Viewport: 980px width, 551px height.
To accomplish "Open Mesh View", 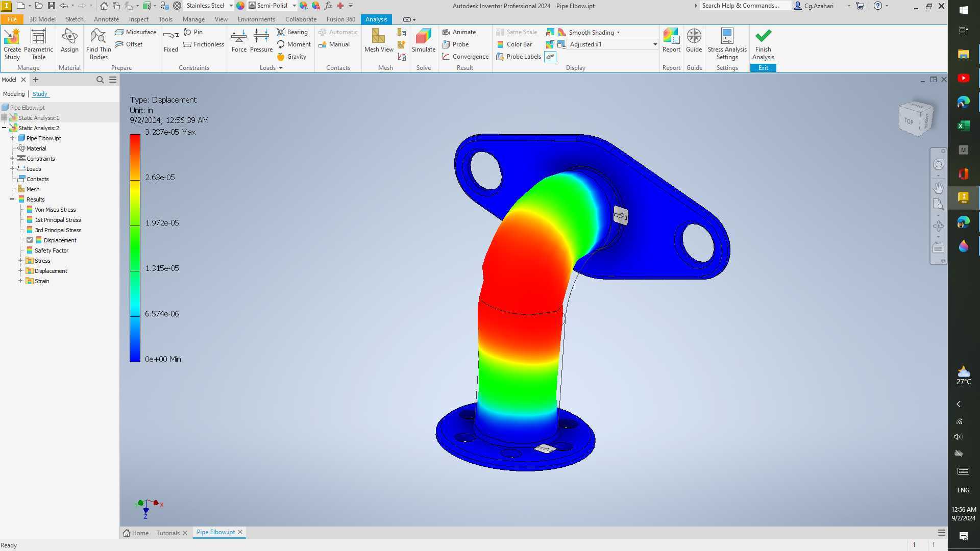I will [379, 41].
